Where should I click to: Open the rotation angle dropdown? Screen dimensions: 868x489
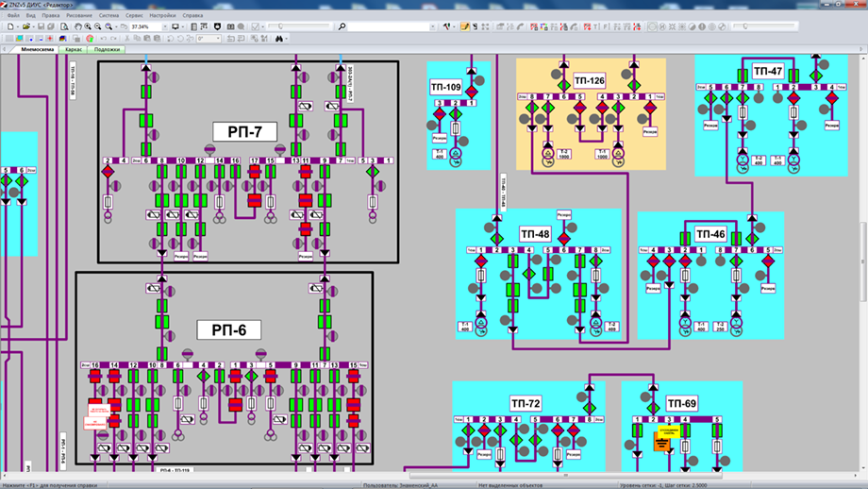(x=218, y=39)
